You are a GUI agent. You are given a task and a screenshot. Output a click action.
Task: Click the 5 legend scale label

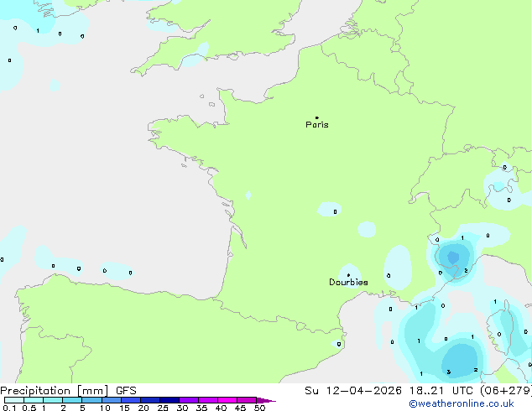tap(82, 408)
